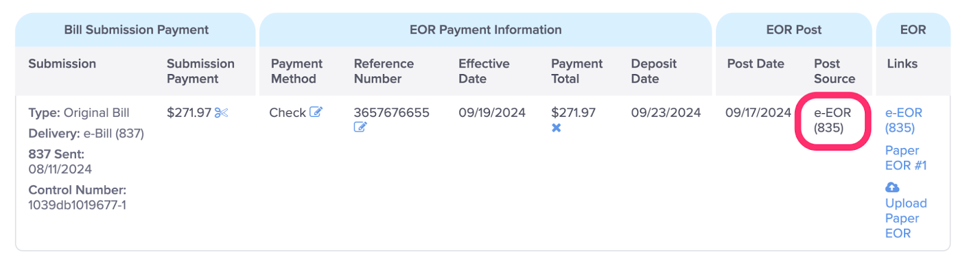Click the Post Source column header
Image resolution: width=980 pixels, height=263 pixels.
834,71
